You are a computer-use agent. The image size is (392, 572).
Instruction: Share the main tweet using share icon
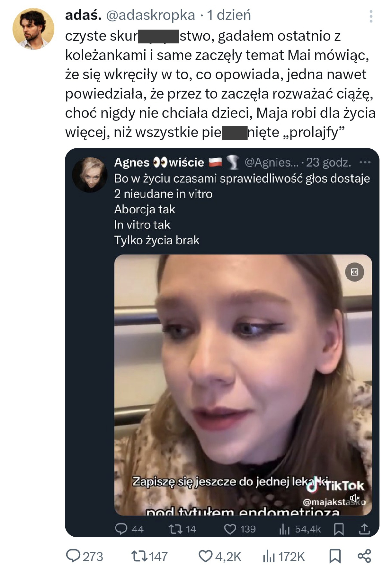(x=364, y=556)
